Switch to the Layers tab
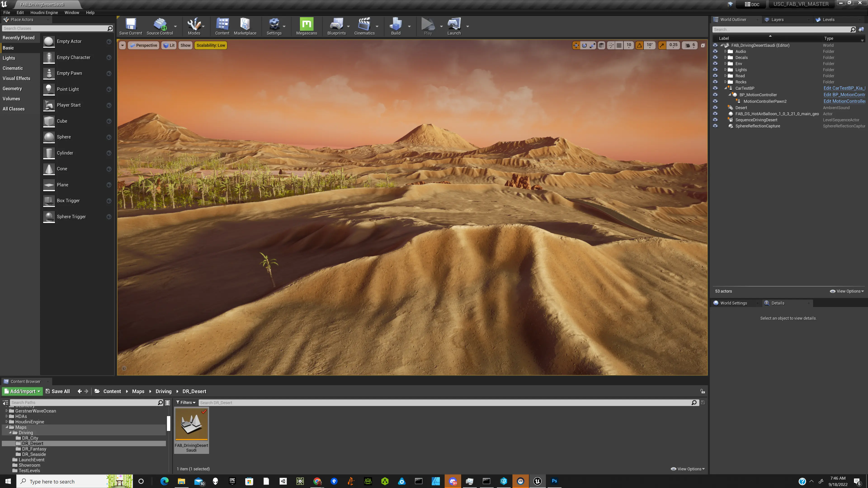The height and width of the screenshot is (488, 868). click(x=777, y=19)
